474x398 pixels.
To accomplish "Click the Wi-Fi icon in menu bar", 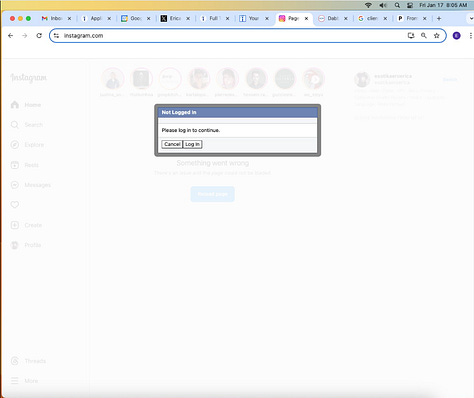I will point(368,5).
